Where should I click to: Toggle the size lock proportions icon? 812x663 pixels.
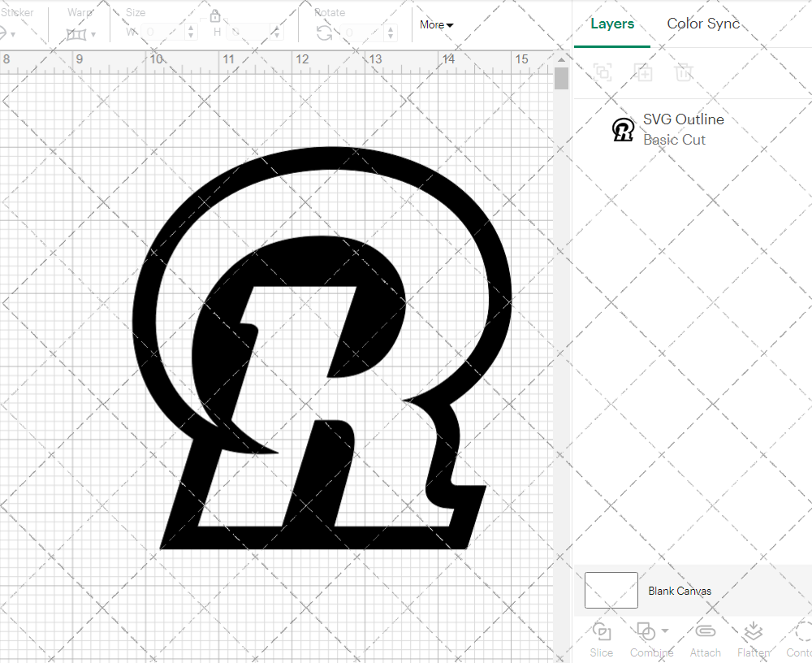click(x=215, y=15)
